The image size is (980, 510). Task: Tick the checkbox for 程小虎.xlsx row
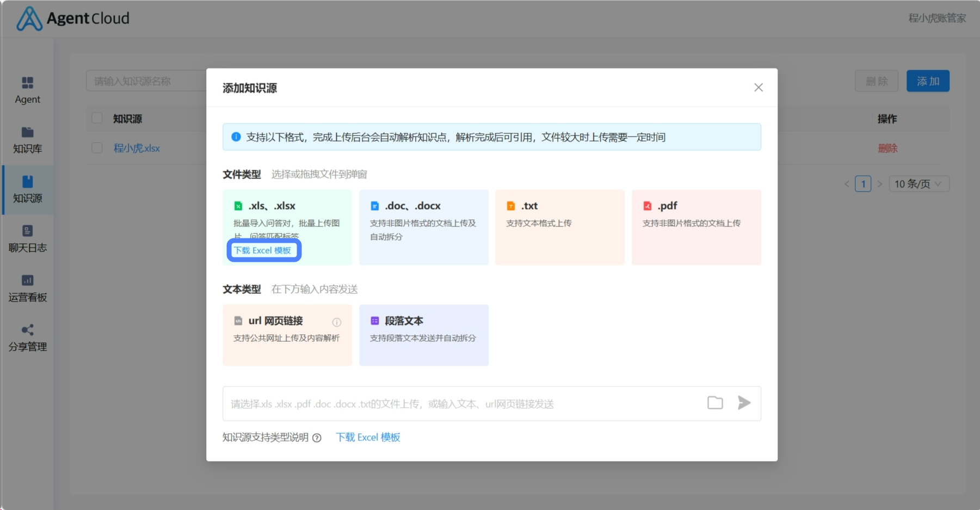[97, 148]
